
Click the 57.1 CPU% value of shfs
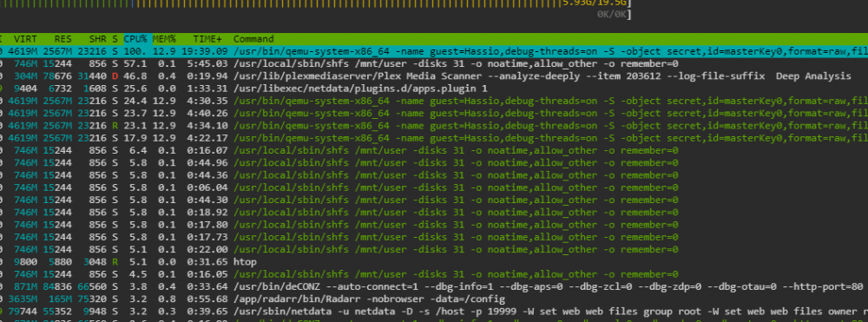click(135, 63)
